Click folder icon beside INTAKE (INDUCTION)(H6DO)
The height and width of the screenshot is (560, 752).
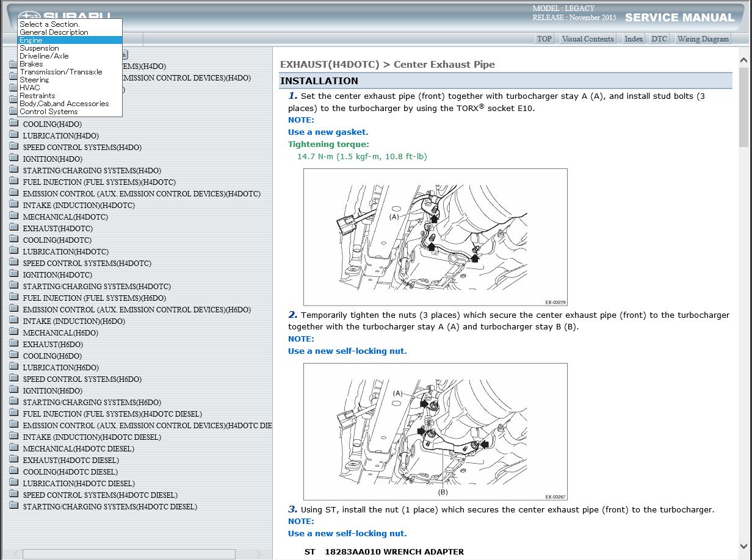[13, 321]
